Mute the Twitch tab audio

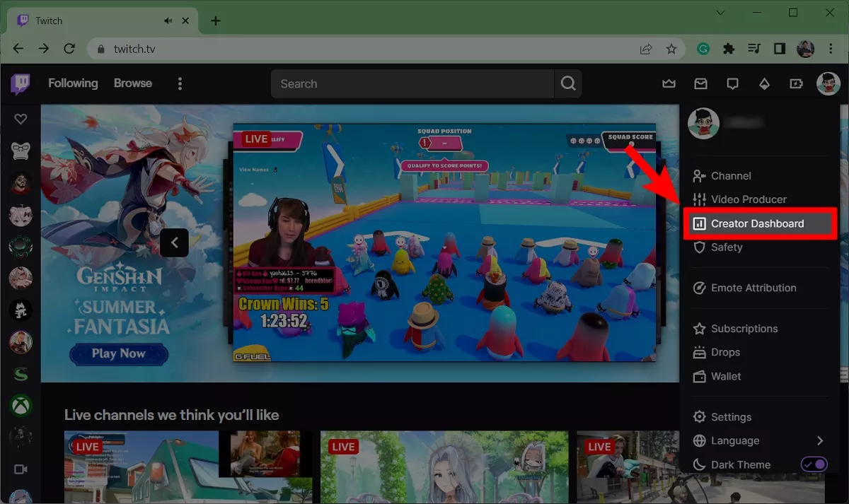tap(168, 20)
